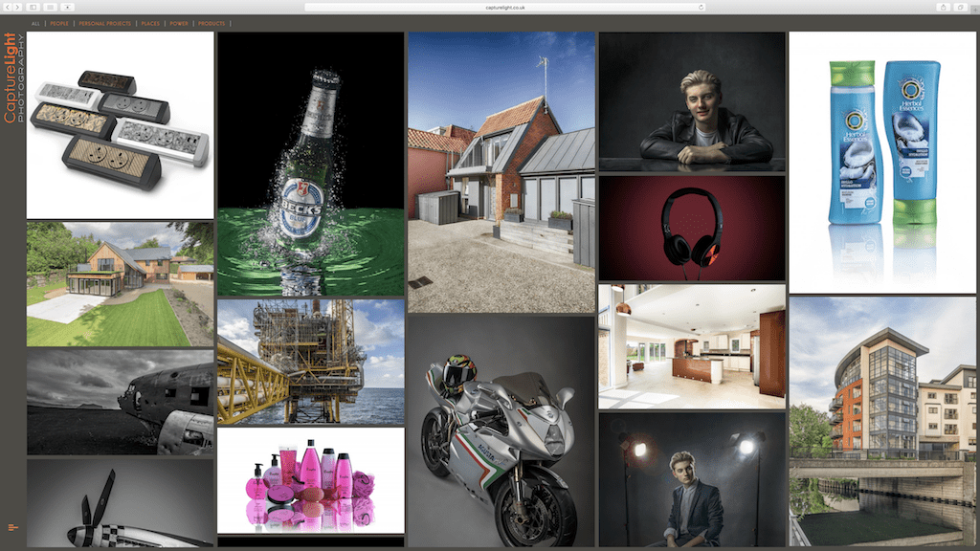Image resolution: width=980 pixels, height=551 pixels.
Task: View the riverside apartment building photo
Action: 882,422
